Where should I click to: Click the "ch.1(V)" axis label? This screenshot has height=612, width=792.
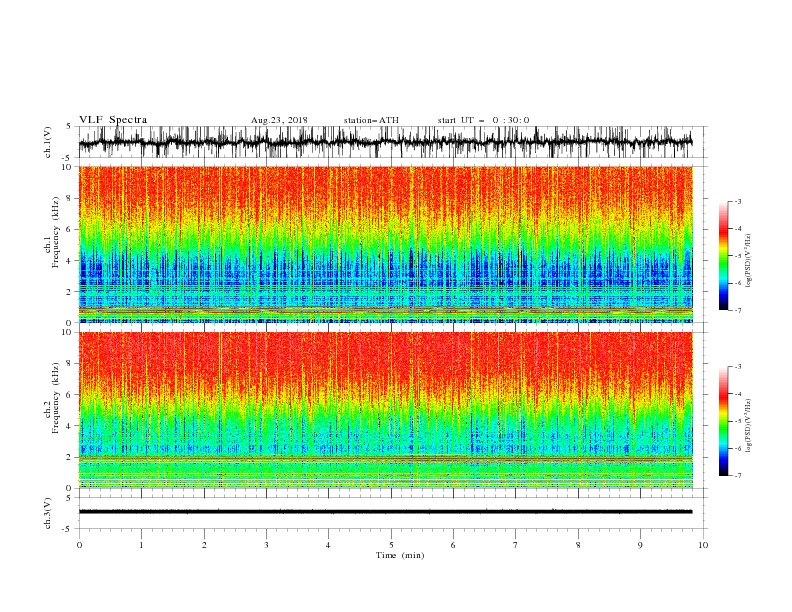point(48,142)
